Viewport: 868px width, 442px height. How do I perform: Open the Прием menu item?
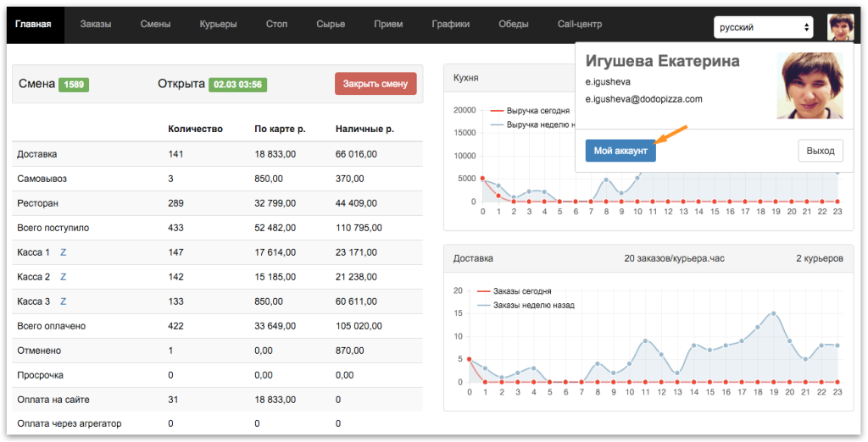(x=388, y=25)
